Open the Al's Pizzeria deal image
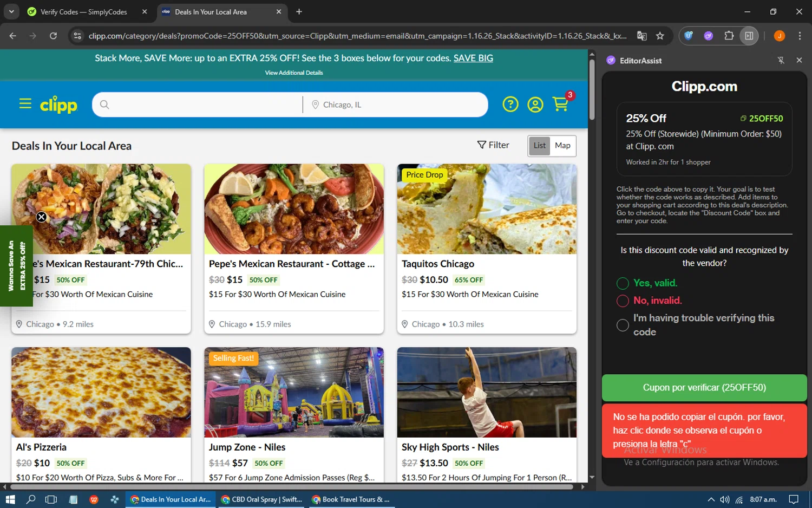This screenshot has height=508, width=812. point(101,392)
